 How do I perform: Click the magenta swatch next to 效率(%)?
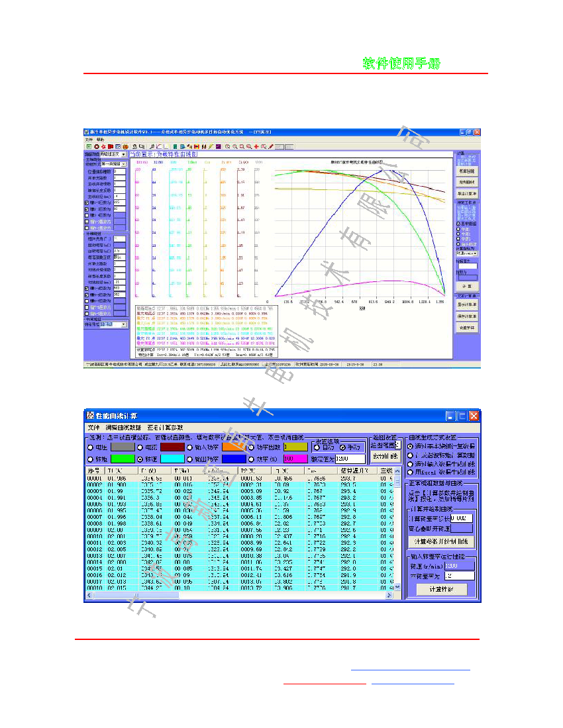click(x=295, y=459)
